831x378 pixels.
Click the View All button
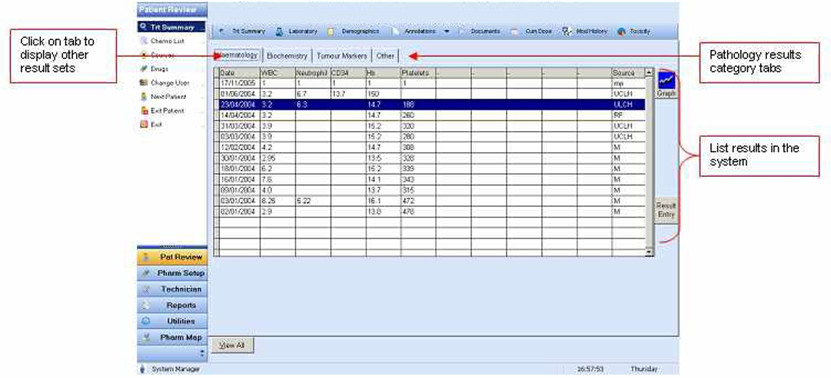(x=233, y=345)
